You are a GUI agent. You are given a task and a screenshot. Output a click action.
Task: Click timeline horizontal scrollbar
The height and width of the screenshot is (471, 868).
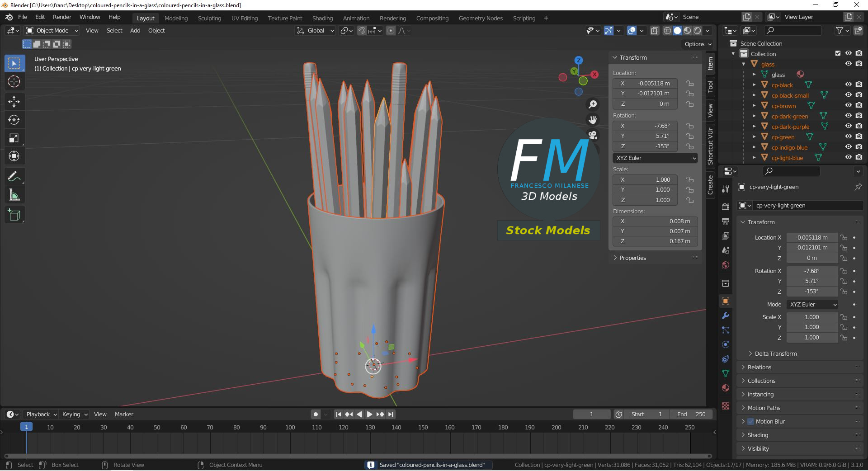[x=358, y=456]
